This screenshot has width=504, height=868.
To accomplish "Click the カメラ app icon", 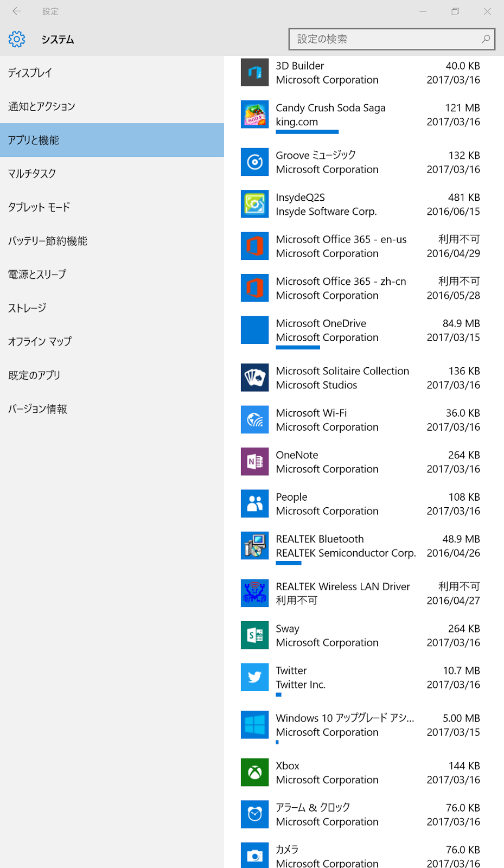I will 254,856.
